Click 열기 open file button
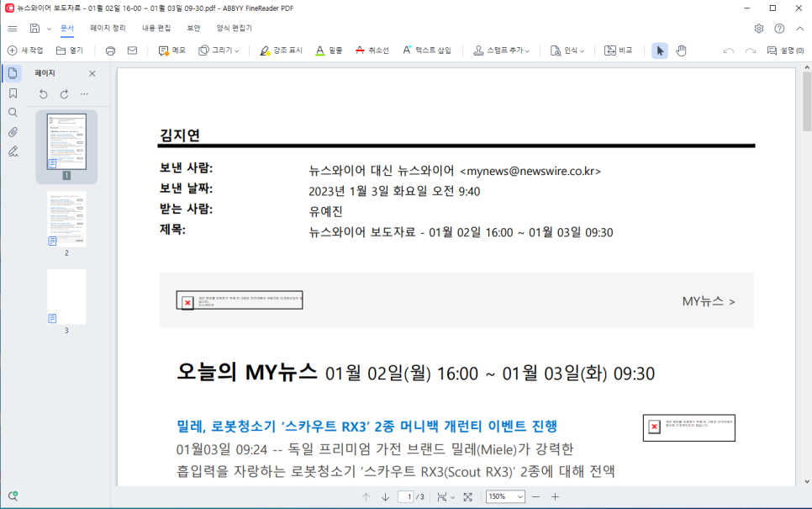Screen dimensions: 812x509 [x=70, y=50]
